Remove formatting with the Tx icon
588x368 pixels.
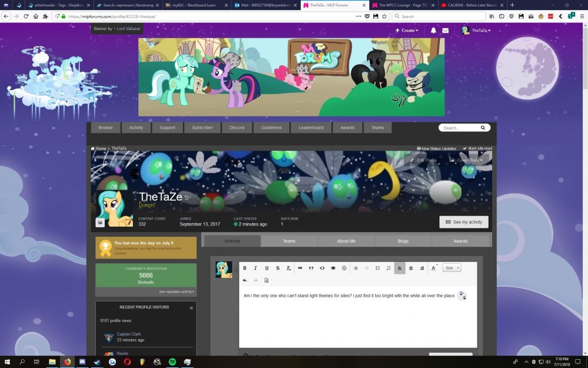tap(288, 268)
